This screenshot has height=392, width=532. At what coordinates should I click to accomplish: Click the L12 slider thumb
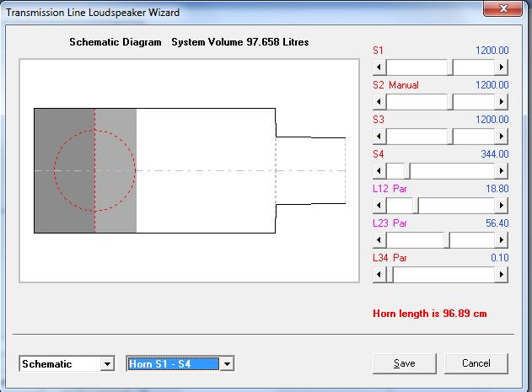(416, 206)
